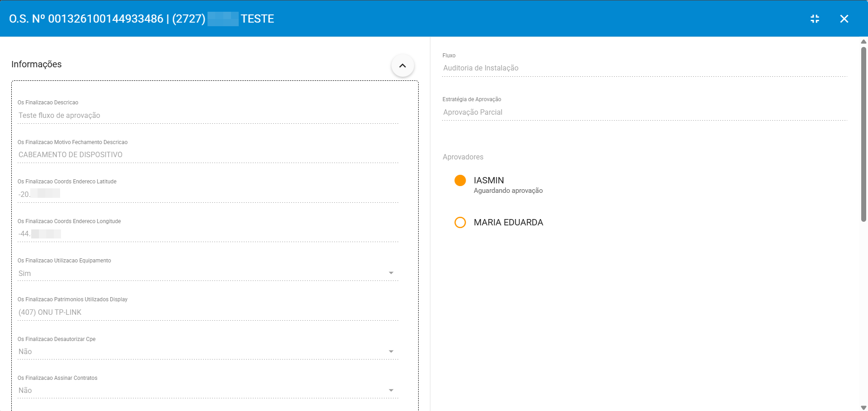
Task: Click the hollow circle beside MARIA EDUARDA
Action: tap(460, 222)
